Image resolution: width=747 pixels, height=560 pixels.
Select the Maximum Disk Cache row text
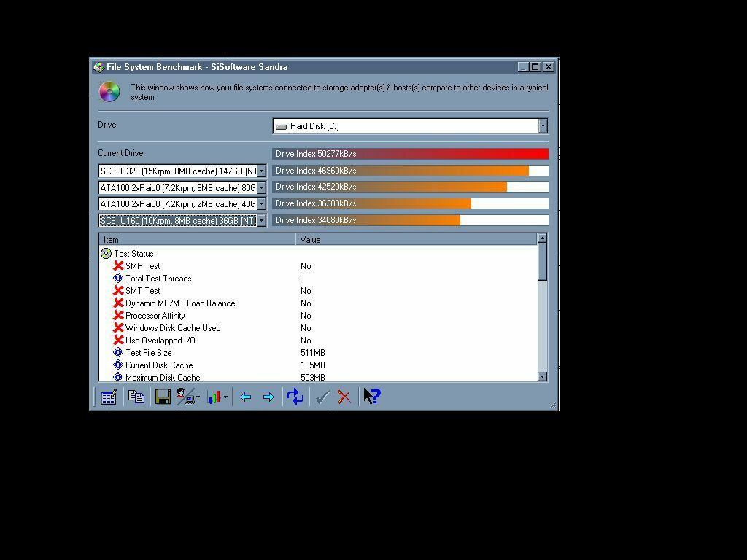click(x=163, y=378)
